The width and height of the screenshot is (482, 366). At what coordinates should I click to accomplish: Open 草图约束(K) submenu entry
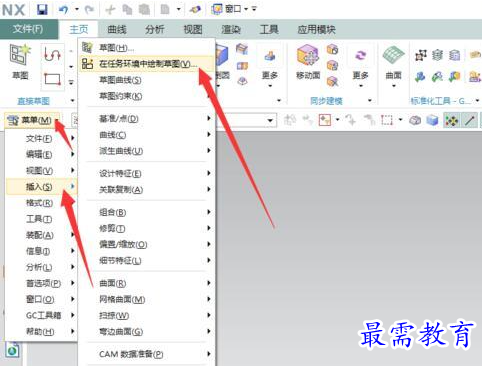click(147, 96)
